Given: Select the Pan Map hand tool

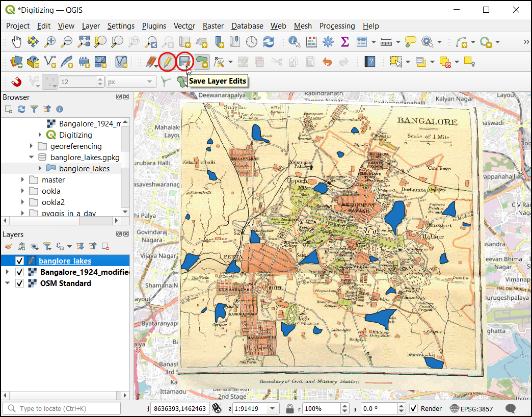Looking at the screenshot, I should pyautogui.click(x=16, y=42).
